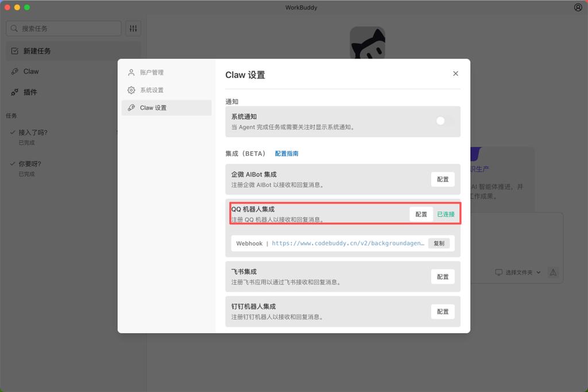Screen dimensions: 588x392
Task: Click 已连接 on QQ 机器人集成
Action: point(445,214)
